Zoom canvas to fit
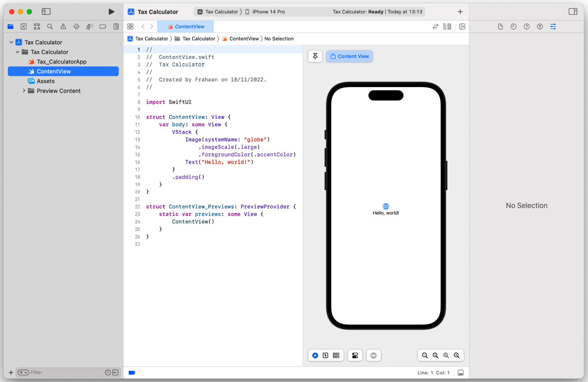Image resolution: width=588 pixels, height=382 pixels. (446, 356)
